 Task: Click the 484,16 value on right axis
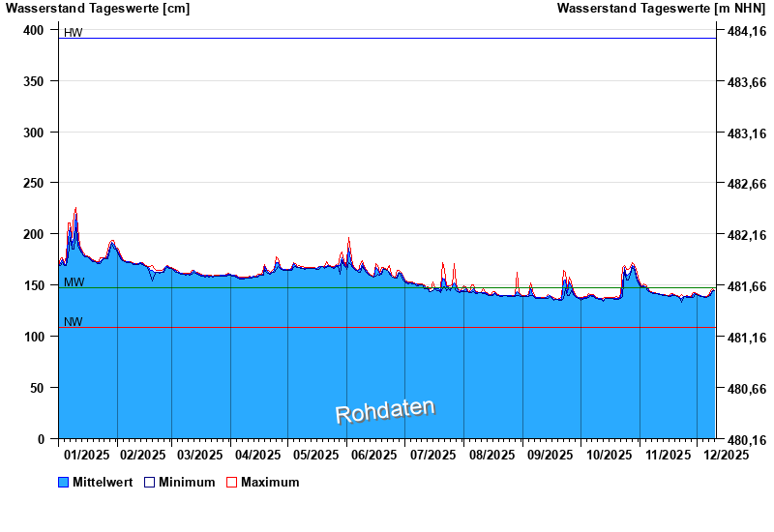pos(746,31)
